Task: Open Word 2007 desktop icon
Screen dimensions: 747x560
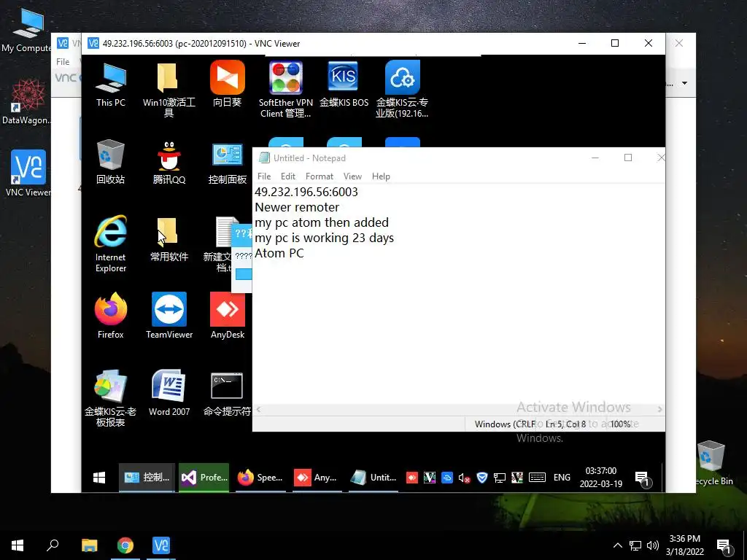Action: pyautogui.click(x=169, y=393)
